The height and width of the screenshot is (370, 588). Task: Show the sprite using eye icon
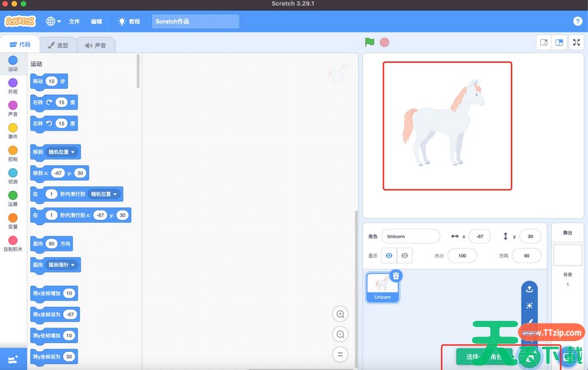point(389,256)
